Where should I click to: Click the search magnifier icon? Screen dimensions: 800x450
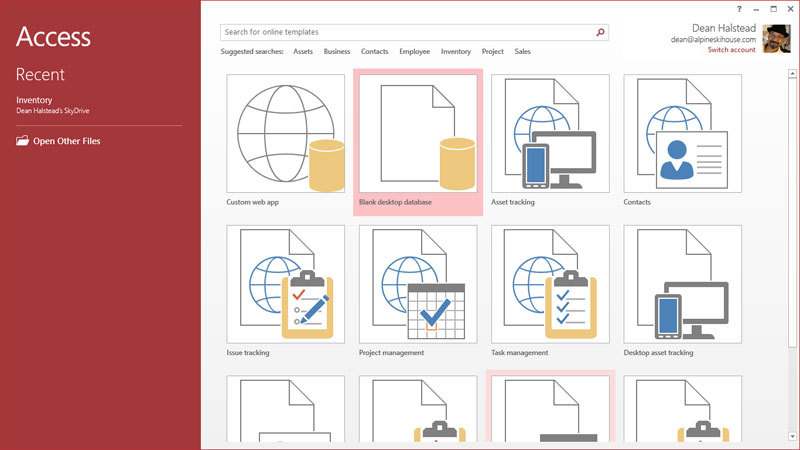coord(600,33)
